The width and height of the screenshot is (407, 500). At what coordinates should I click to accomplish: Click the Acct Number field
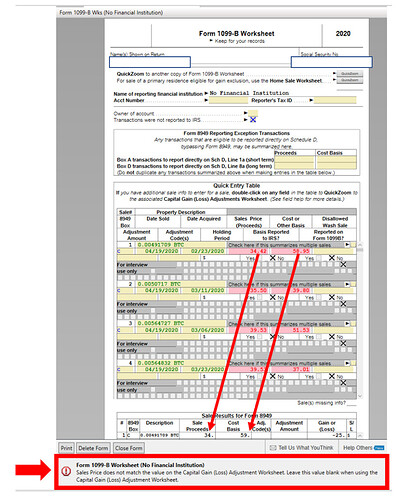point(228,100)
